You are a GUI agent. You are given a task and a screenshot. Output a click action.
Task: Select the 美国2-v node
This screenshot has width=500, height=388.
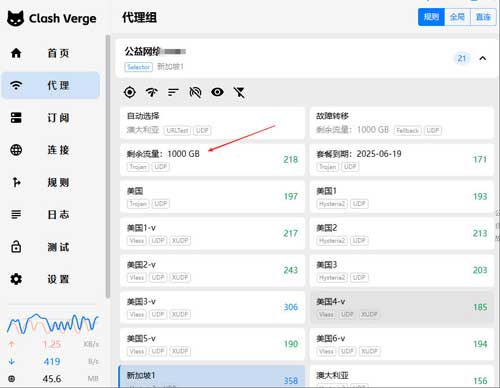(212, 270)
